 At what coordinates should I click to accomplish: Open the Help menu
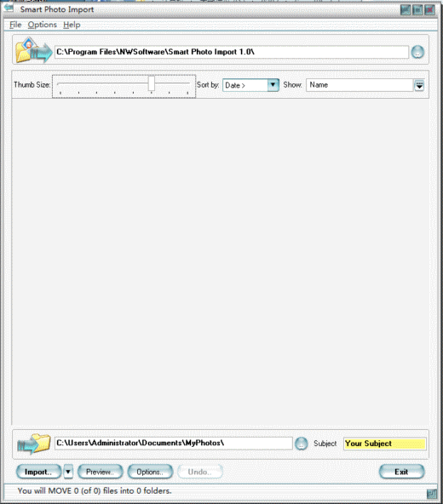click(x=72, y=25)
